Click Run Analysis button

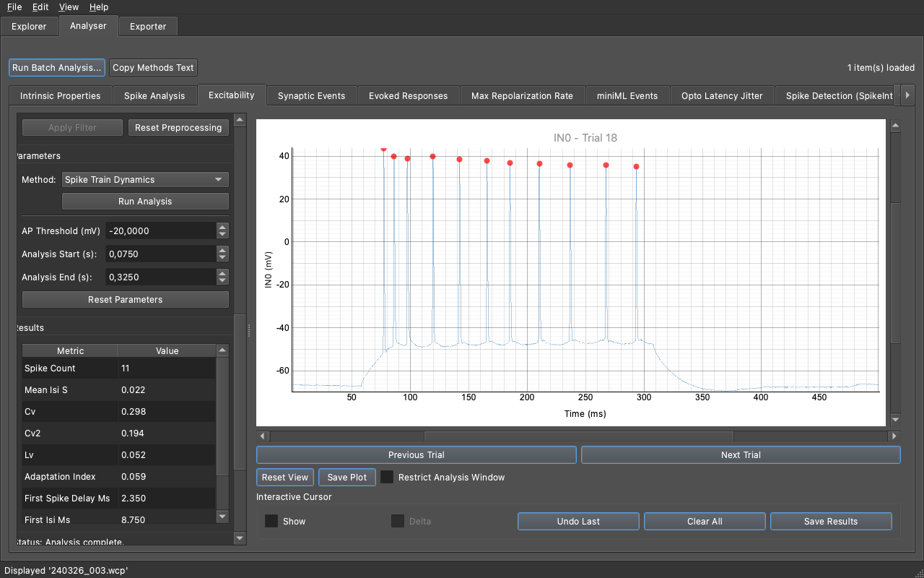145,201
